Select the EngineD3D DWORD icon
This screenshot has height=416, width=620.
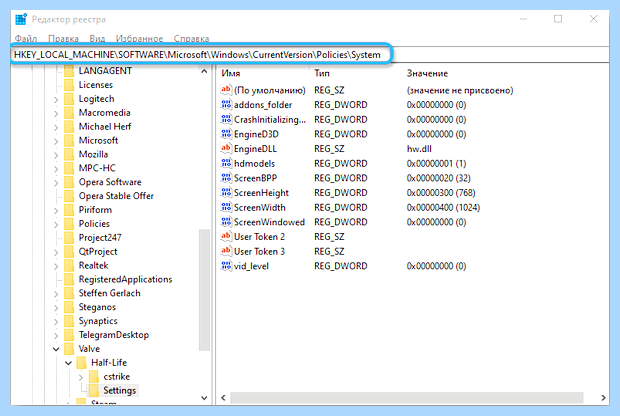pos(226,134)
